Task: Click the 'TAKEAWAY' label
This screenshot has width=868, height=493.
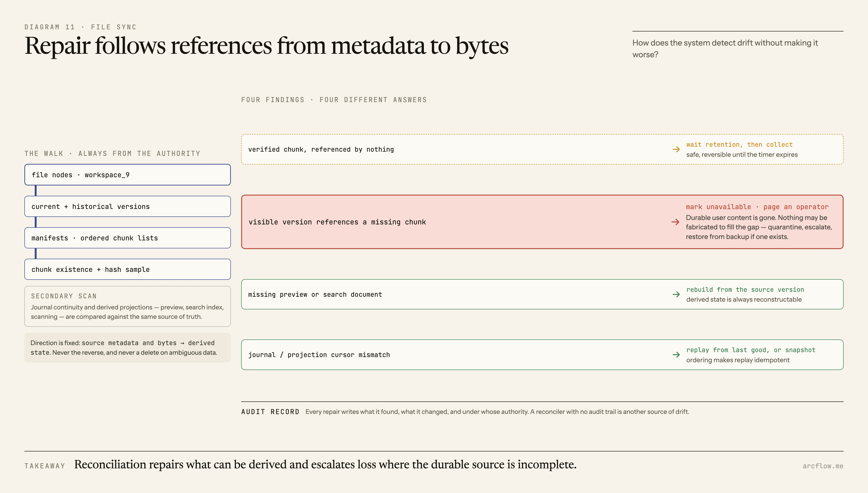Action: tap(45, 466)
